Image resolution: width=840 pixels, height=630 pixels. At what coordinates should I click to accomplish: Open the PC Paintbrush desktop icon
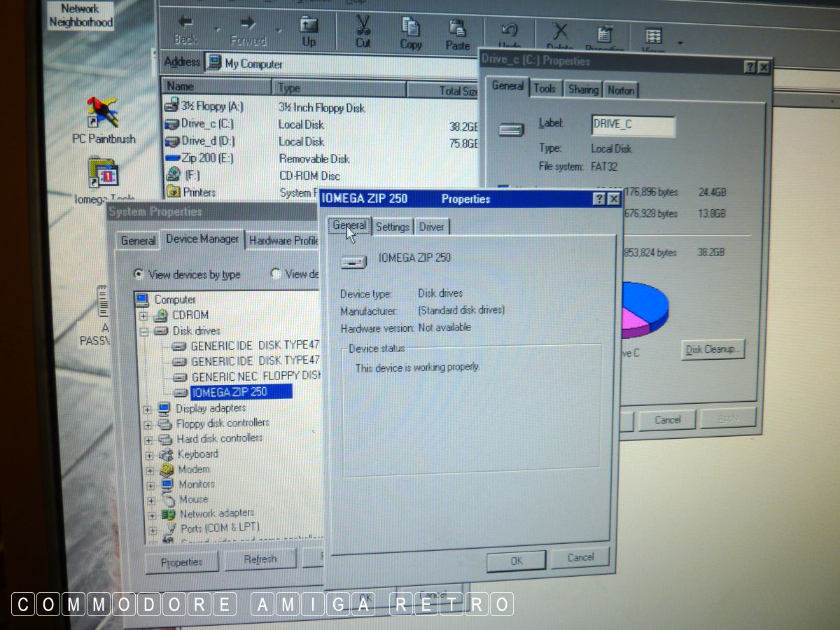coord(103,115)
